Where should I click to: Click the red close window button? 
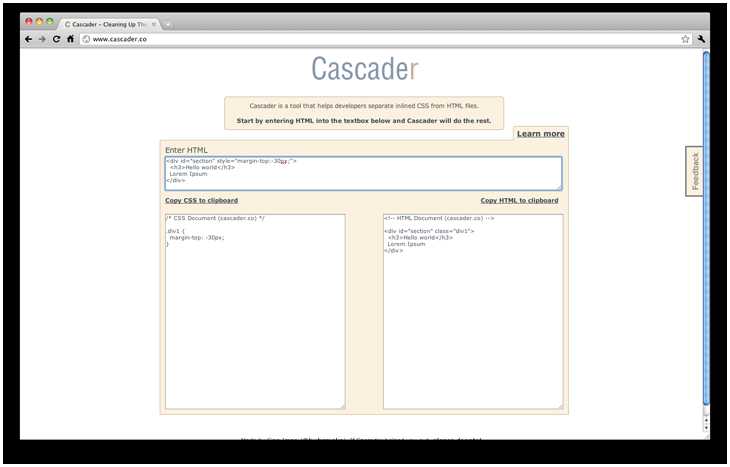[29, 21]
